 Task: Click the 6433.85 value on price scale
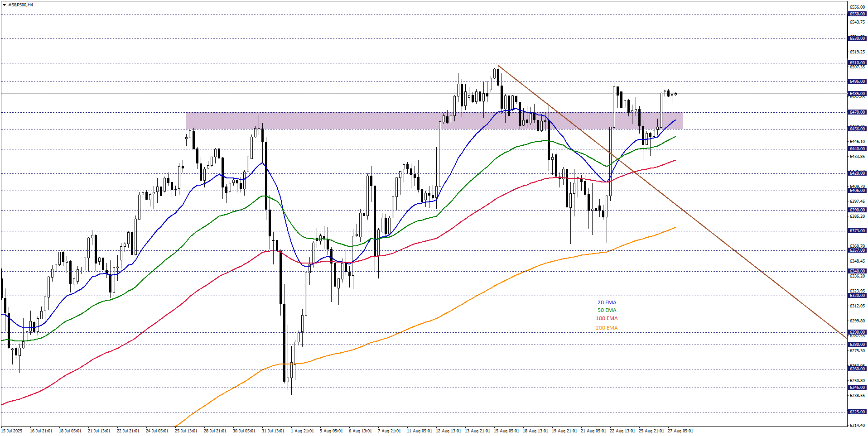point(857,157)
